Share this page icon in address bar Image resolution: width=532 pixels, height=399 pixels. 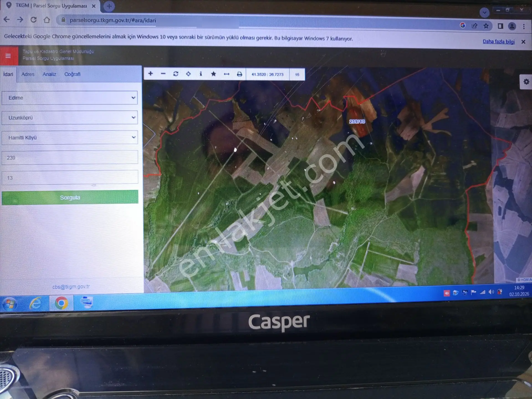(474, 26)
